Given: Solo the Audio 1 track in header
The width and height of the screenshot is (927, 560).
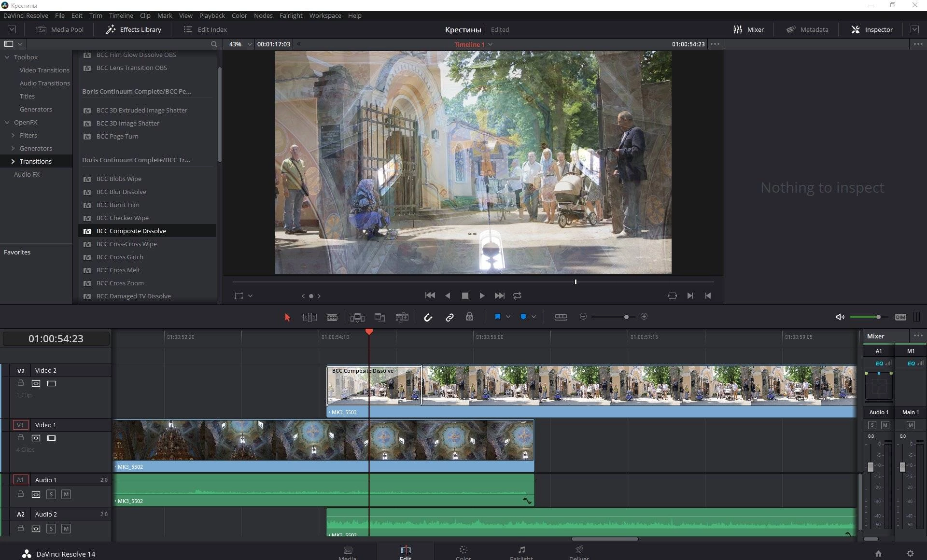Looking at the screenshot, I should 51,494.
